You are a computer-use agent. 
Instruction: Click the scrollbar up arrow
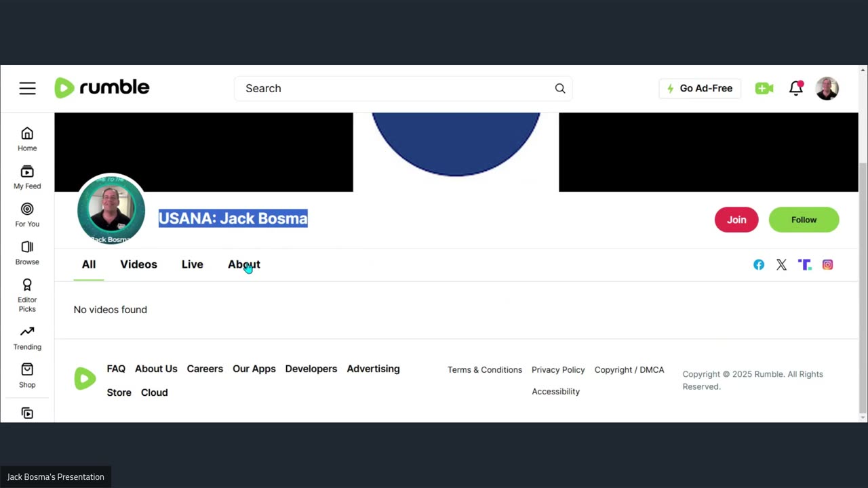(863, 70)
